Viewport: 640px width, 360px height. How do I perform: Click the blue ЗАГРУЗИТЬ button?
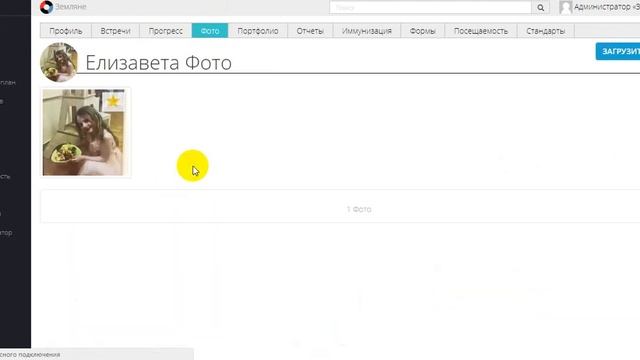click(618, 51)
